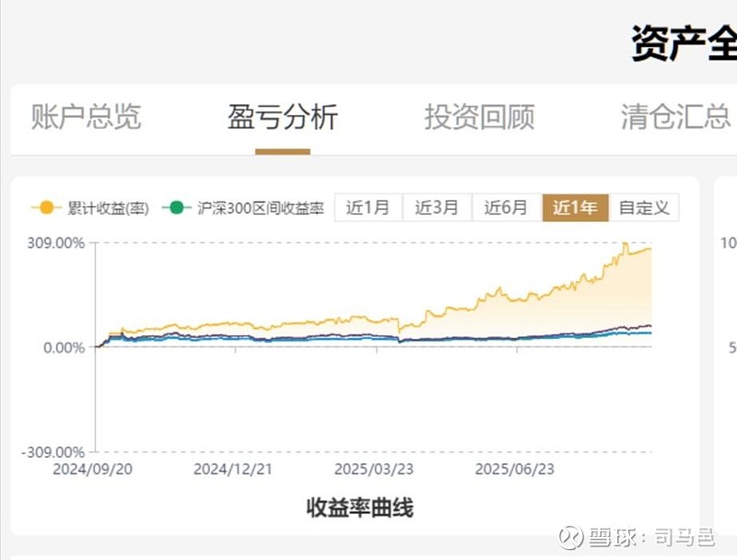This screenshot has height=560, width=737.
Task: Click the 累计收益(率) legend text label
Action: (x=108, y=208)
